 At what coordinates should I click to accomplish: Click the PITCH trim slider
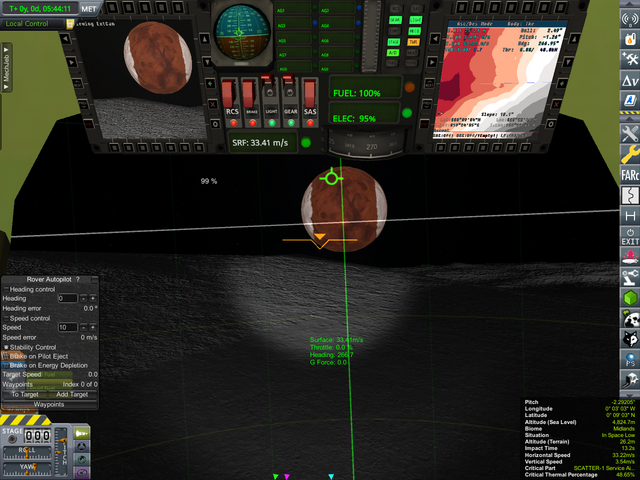pyautogui.click(x=62, y=452)
